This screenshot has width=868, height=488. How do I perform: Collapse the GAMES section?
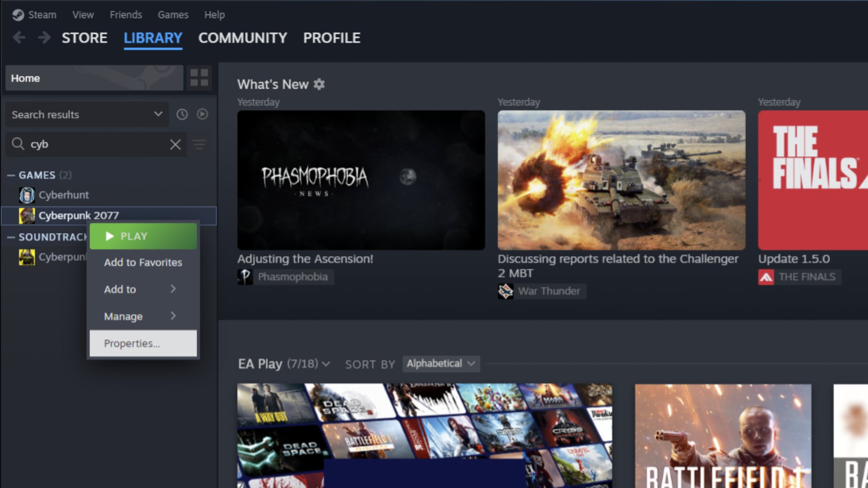click(11, 175)
